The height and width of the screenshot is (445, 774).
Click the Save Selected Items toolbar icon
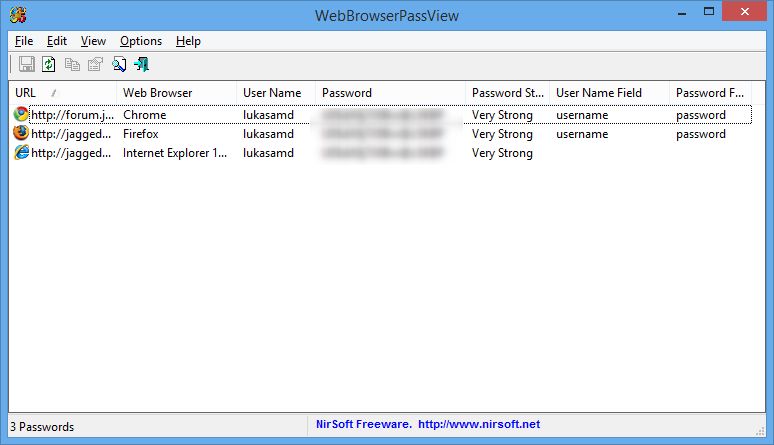pos(27,65)
